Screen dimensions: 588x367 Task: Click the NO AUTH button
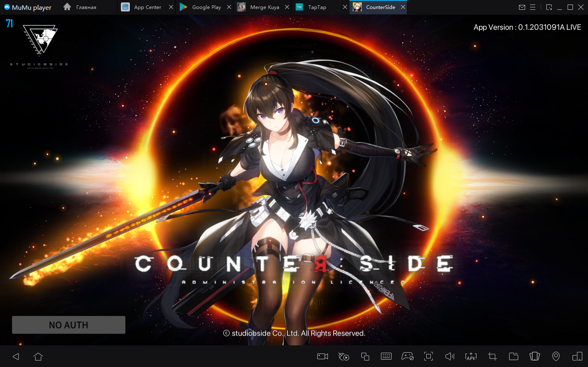[69, 325]
